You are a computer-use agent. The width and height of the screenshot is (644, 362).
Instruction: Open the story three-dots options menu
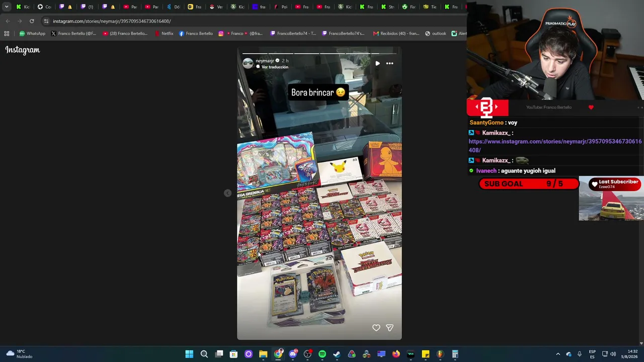tap(389, 63)
